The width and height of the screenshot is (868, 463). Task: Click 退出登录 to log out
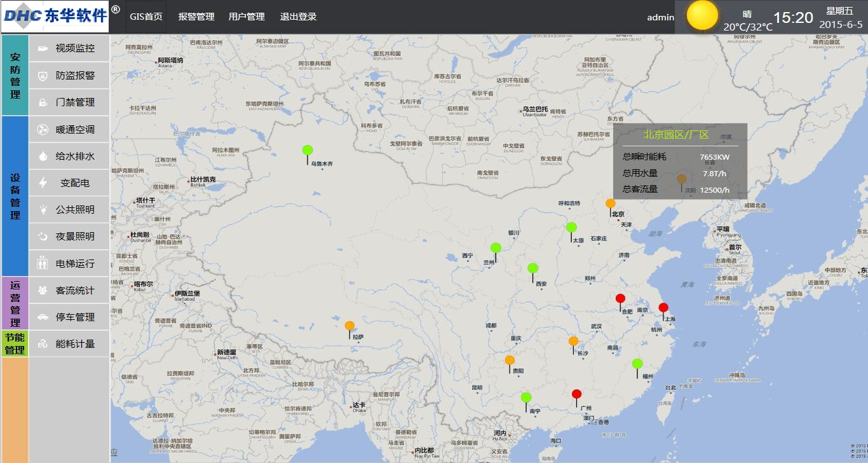point(298,17)
